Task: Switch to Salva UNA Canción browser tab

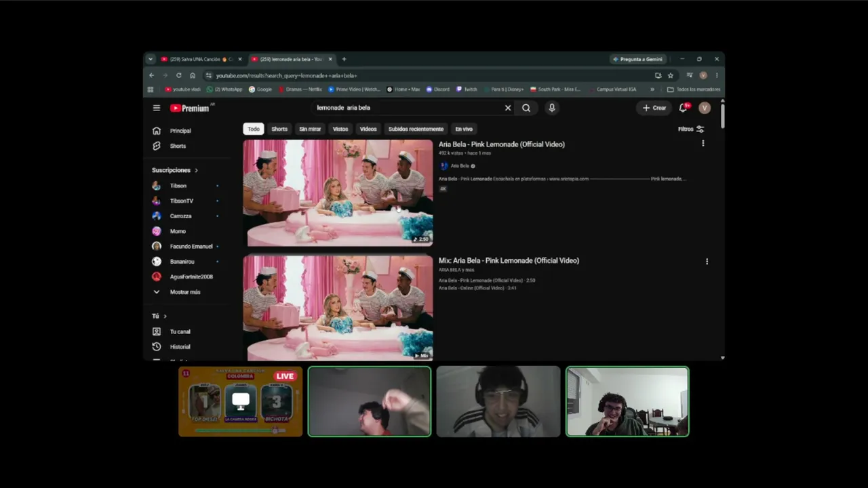Action: tap(201, 59)
